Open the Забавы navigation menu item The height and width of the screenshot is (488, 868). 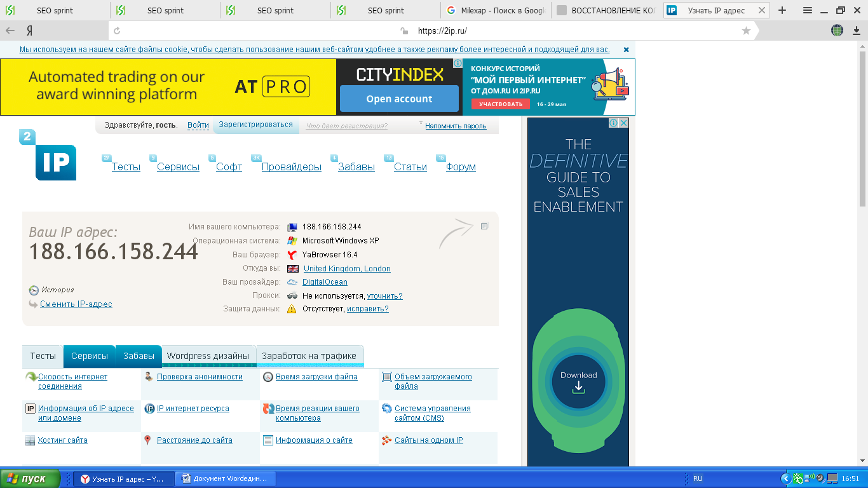356,167
